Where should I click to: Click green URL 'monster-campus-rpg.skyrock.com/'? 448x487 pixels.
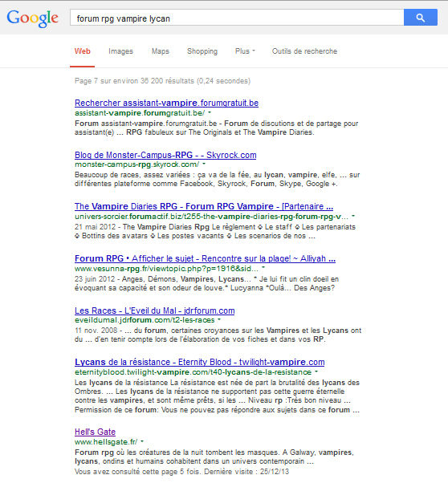pos(136,164)
